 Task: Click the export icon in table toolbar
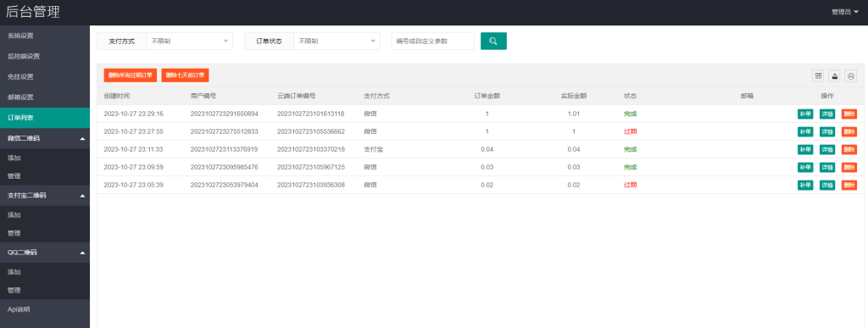pos(834,75)
